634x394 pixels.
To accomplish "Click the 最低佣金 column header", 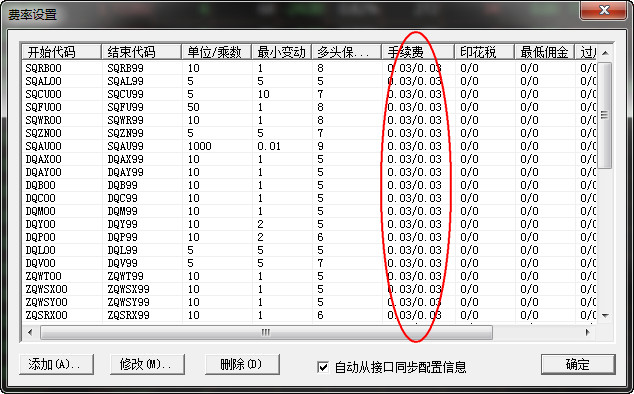I will pos(544,52).
